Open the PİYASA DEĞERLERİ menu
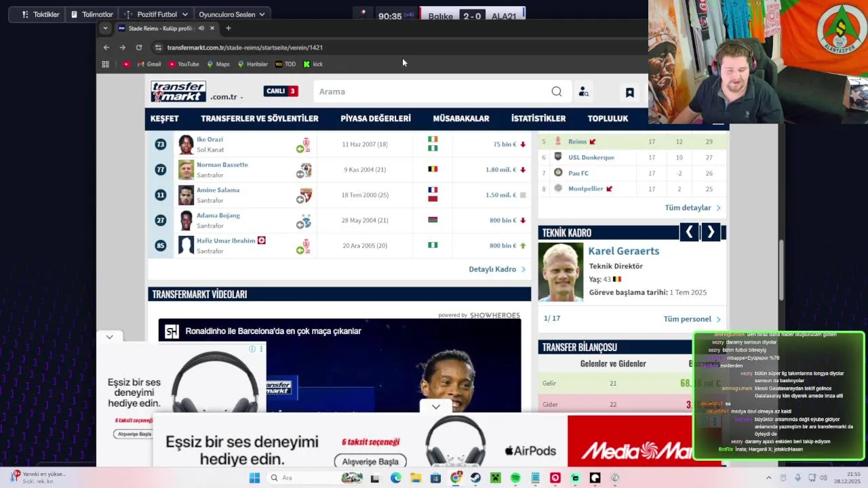This screenshot has width=868, height=488. point(376,119)
